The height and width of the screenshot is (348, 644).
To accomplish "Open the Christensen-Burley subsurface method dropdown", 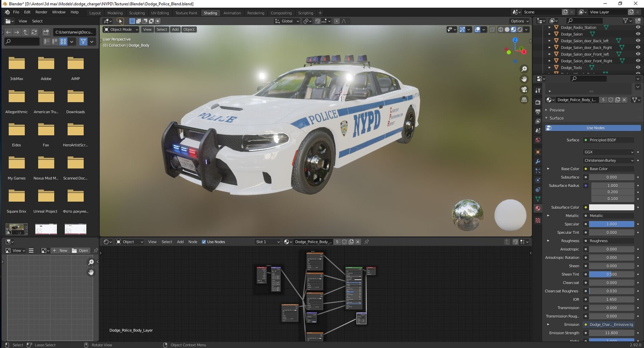I will pos(608,160).
